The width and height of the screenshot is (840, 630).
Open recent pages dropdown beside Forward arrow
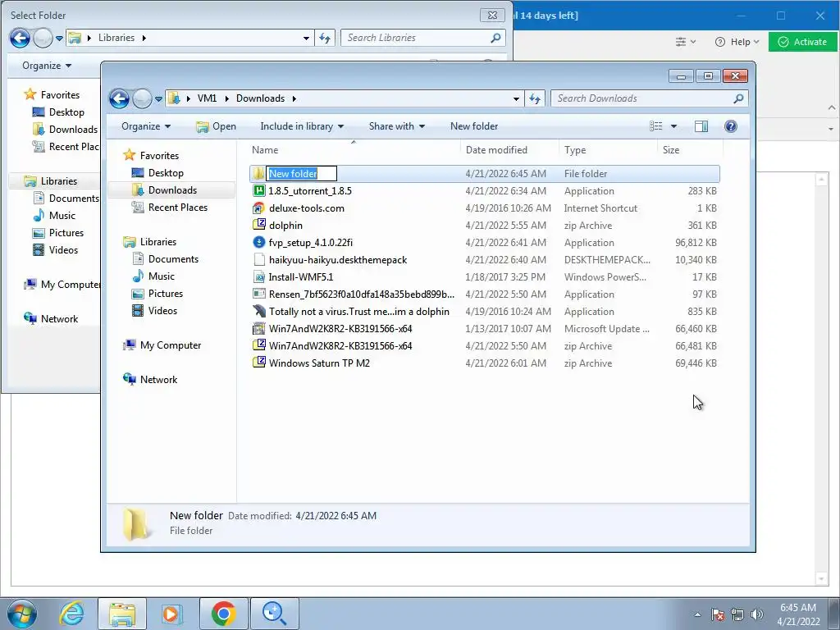158,99
